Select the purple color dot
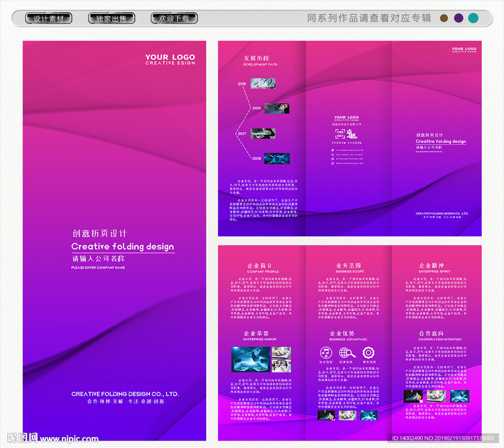 [459, 18]
